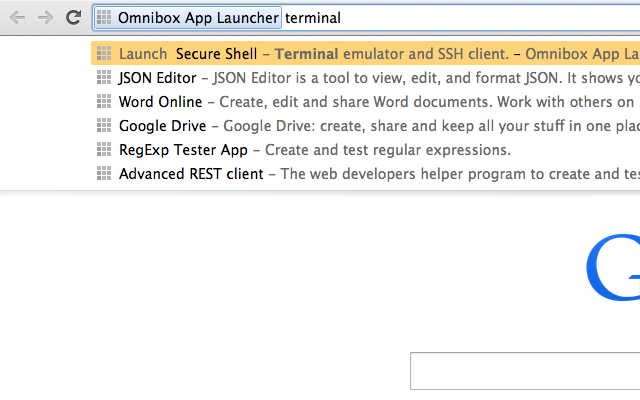Screen dimensions: 640x400
Task: Reload the page with the refresh icon
Action: click(73, 17)
